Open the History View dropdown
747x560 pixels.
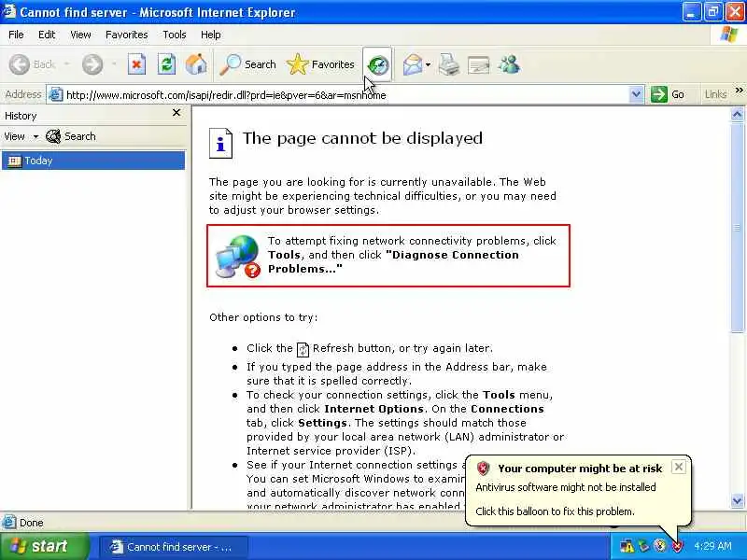click(21, 136)
